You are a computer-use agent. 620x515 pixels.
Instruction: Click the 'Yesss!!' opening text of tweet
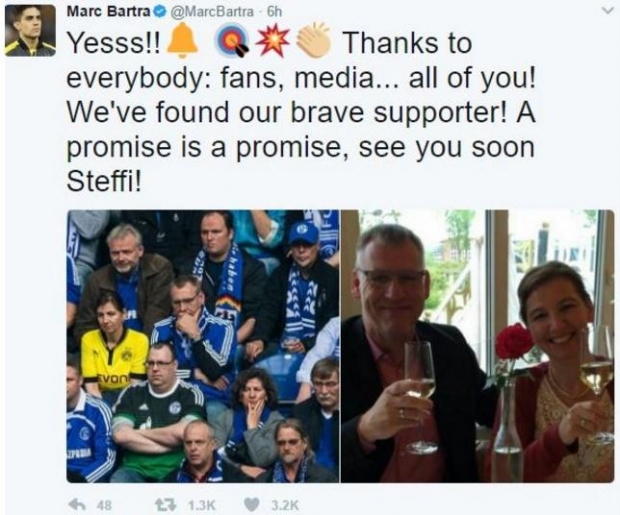pyautogui.click(x=115, y=43)
